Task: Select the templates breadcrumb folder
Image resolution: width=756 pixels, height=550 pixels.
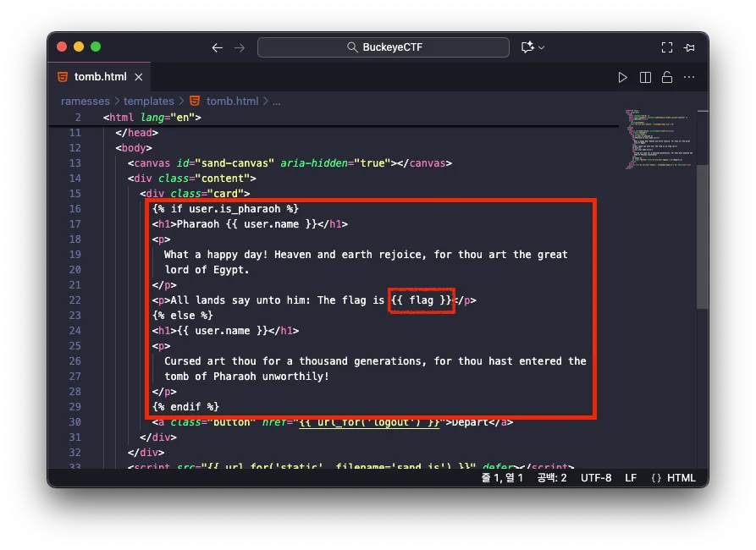Action: point(148,102)
